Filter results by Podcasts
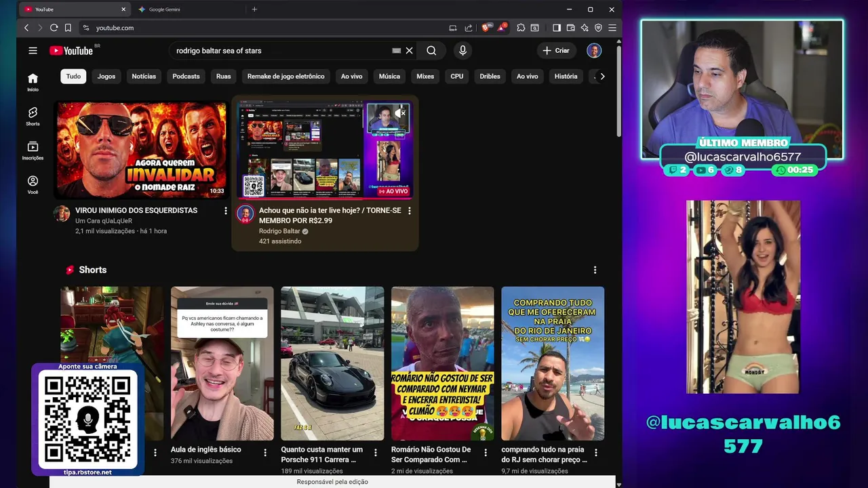Viewport: 868px width, 488px height. pos(186,76)
